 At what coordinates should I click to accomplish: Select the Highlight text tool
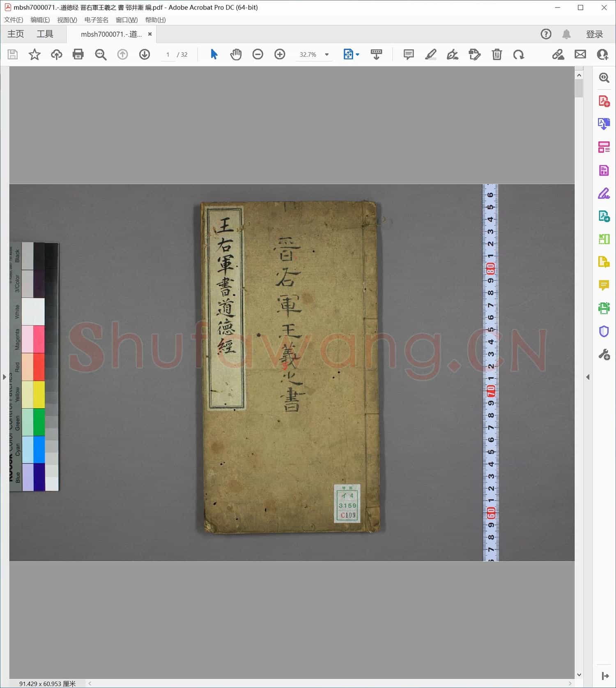pyautogui.click(x=430, y=54)
